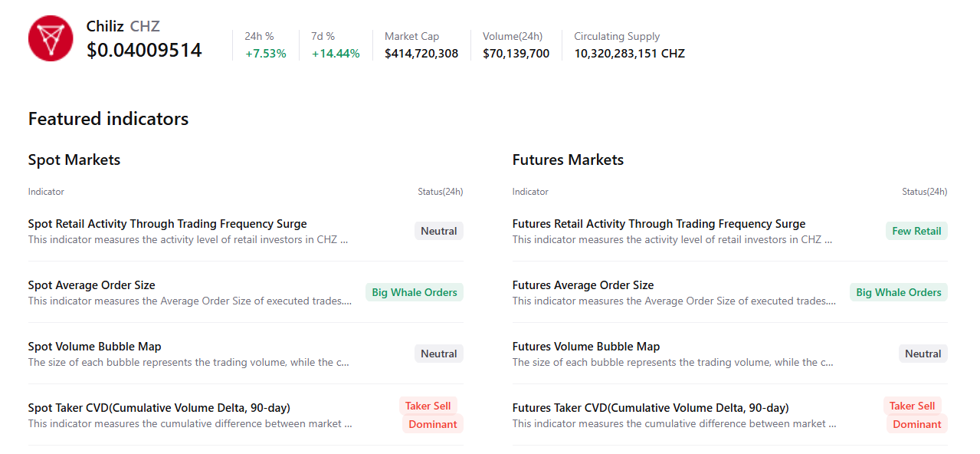The image size is (980, 454).
Task: Click the Market Cap value $414,720,308
Action: 421,54
